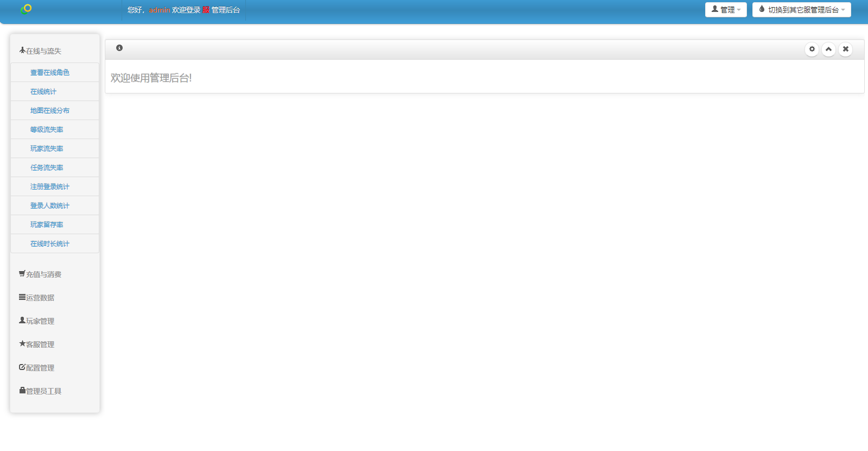Click the 欢迎使用管理后台! welcome text
Viewport: 868px width, 451px height.
(151, 78)
